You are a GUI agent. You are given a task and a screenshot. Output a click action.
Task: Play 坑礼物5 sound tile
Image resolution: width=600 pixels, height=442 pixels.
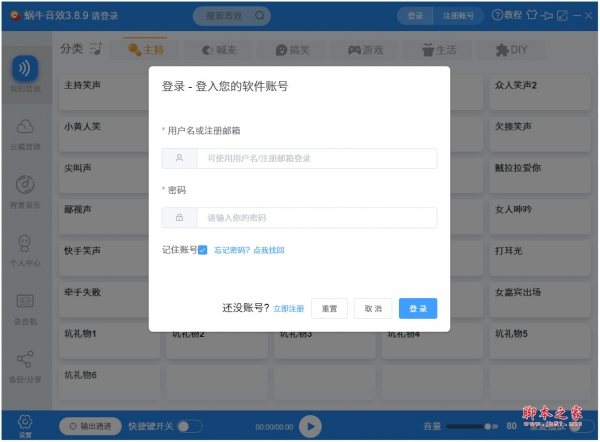click(x=540, y=341)
